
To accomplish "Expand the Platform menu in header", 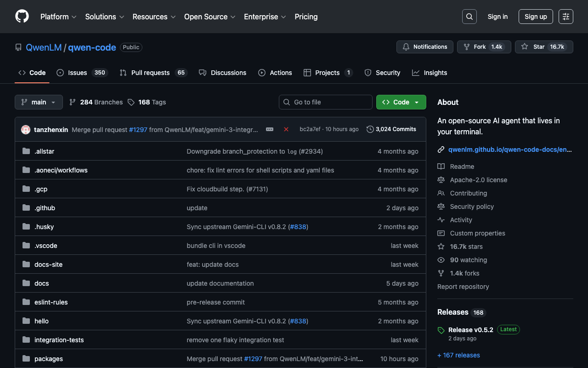I will [58, 17].
